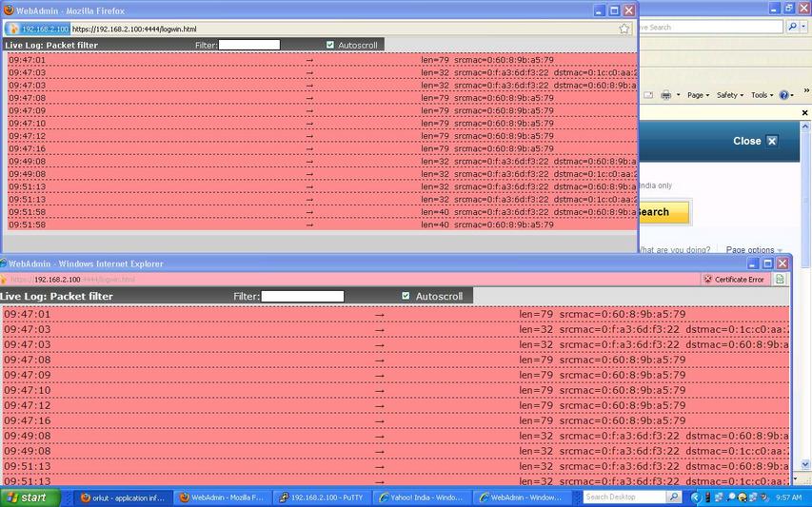The width and height of the screenshot is (812, 507).
Task: Click the Print icon in IE command bar
Action: [x=666, y=95]
